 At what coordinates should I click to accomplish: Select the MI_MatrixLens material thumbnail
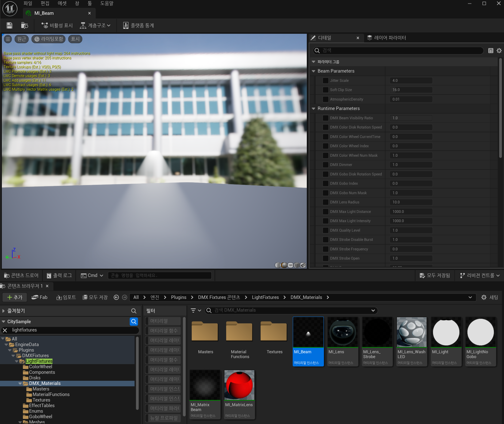click(x=239, y=385)
